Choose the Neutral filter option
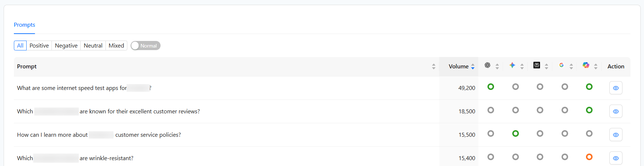Screen dimensions: 644x166 (x=93, y=46)
